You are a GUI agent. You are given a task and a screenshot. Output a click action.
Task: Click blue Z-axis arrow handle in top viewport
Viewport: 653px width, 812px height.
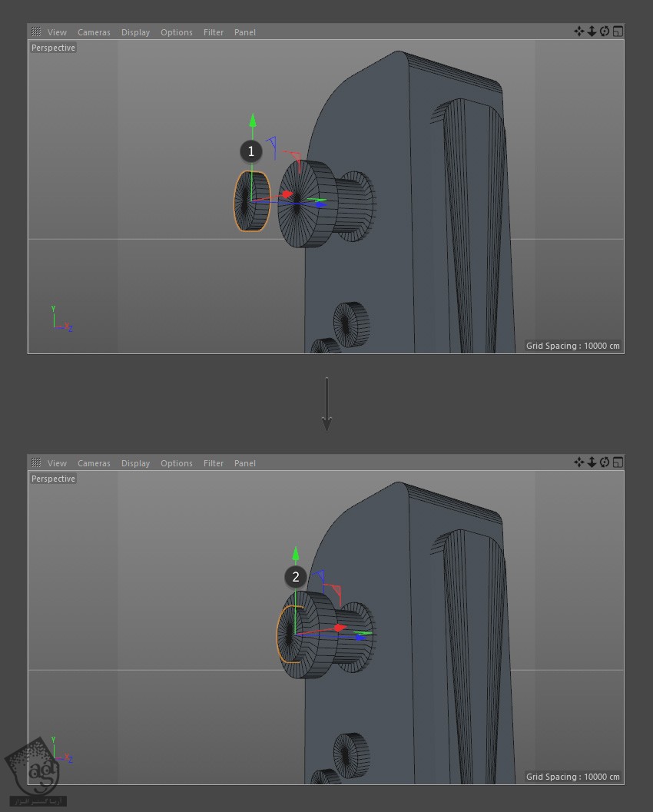321,204
